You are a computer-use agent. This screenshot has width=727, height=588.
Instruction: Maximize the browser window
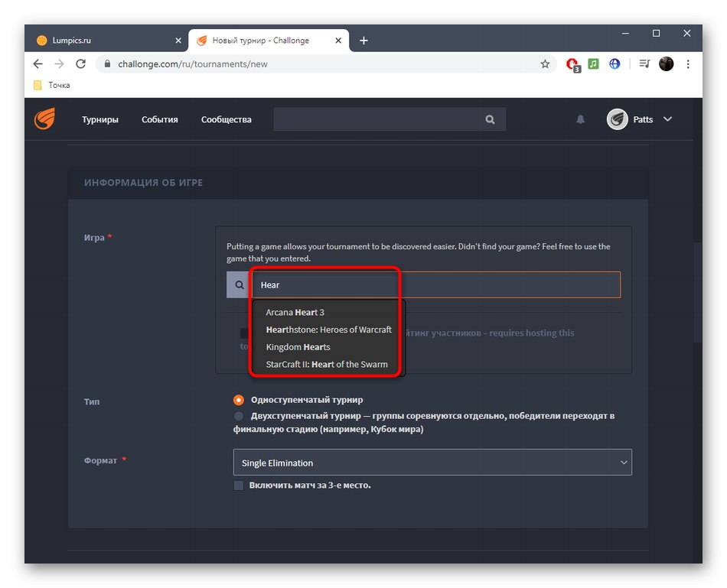(656, 34)
